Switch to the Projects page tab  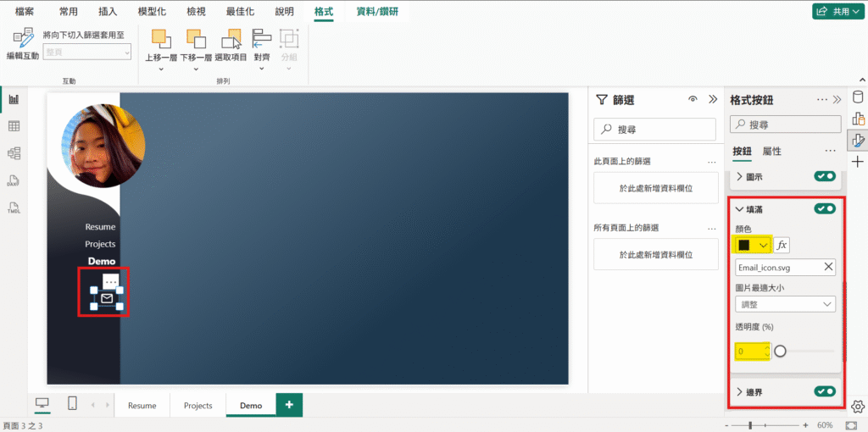tap(198, 406)
